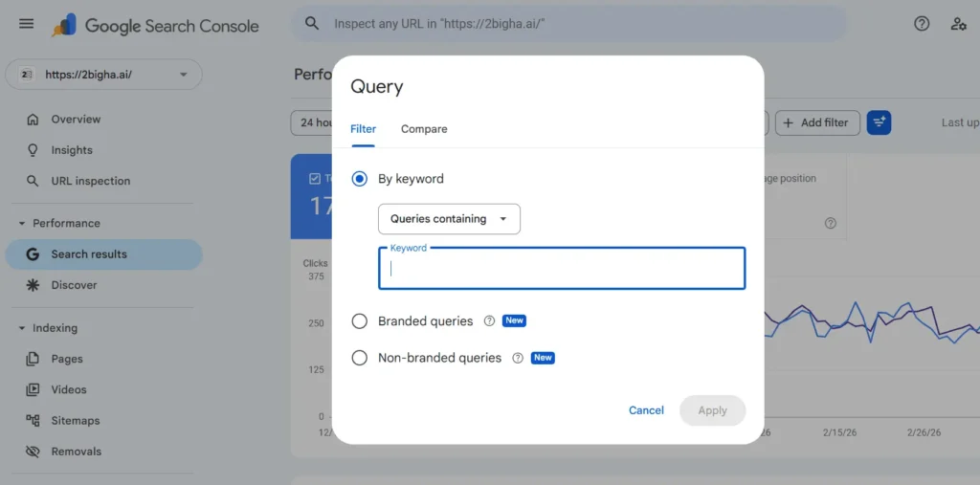Collapse the Indexing sidebar section
The image size is (980, 485).
(22, 328)
